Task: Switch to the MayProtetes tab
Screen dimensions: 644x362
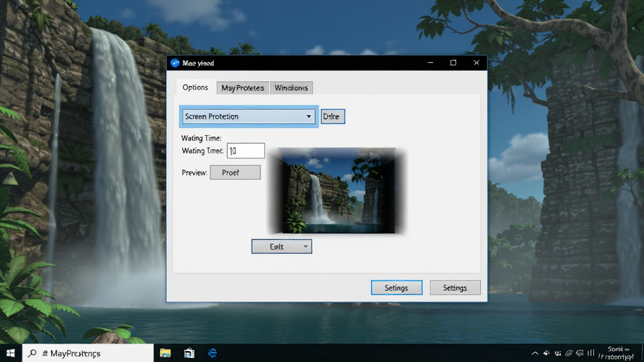Action: coord(243,88)
